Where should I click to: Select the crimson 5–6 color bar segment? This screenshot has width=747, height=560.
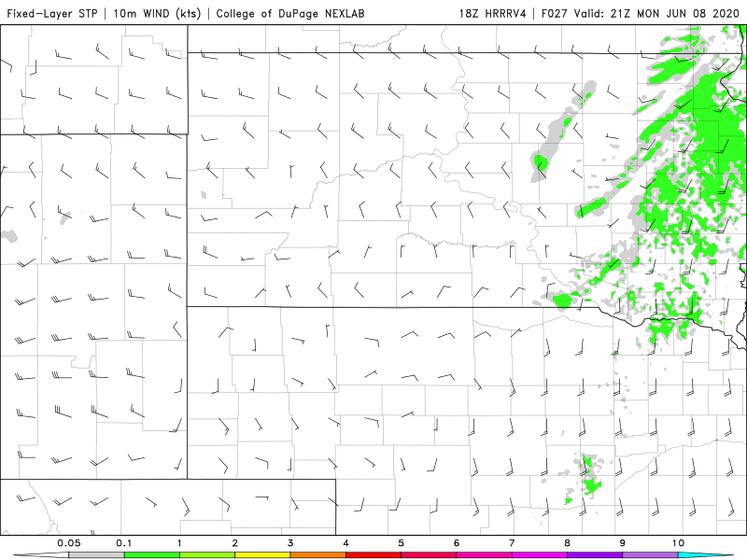[429, 555]
